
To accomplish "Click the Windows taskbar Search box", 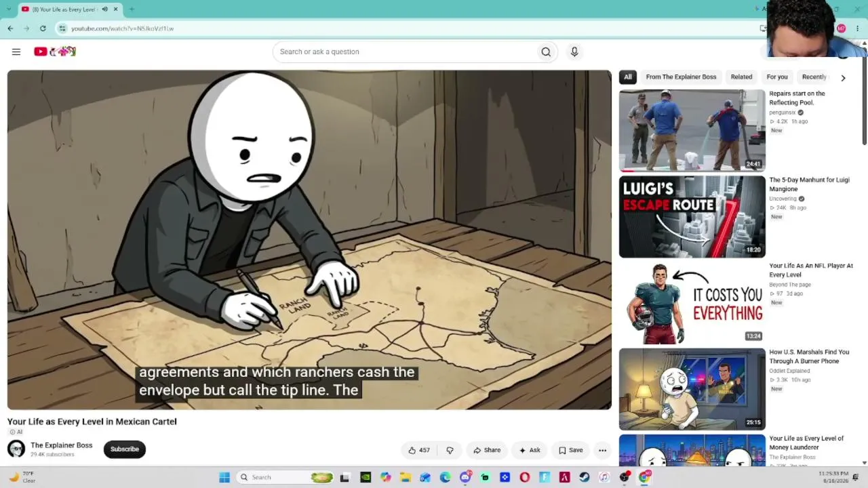I will click(285, 477).
